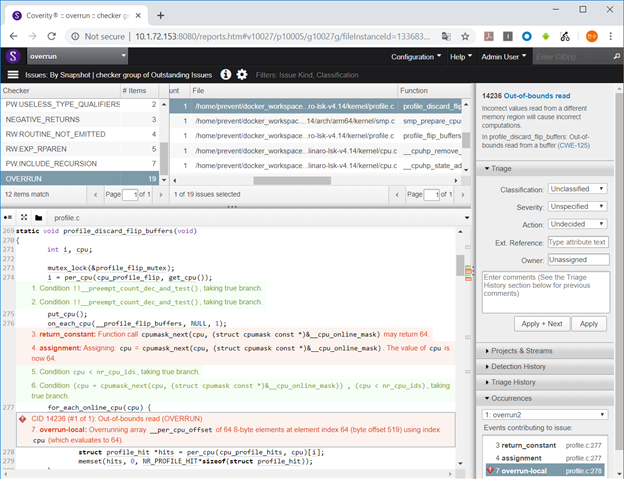Open the view settings gear icon
The height and width of the screenshot is (480, 624).
pyautogui.click(x=242, y=74)
